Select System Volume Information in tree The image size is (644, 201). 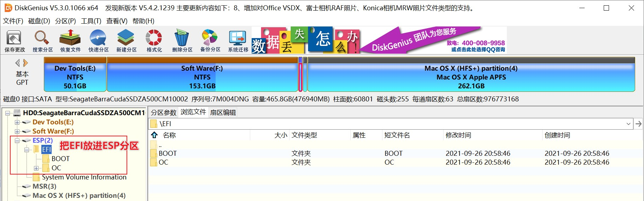(x=84, y=177)
